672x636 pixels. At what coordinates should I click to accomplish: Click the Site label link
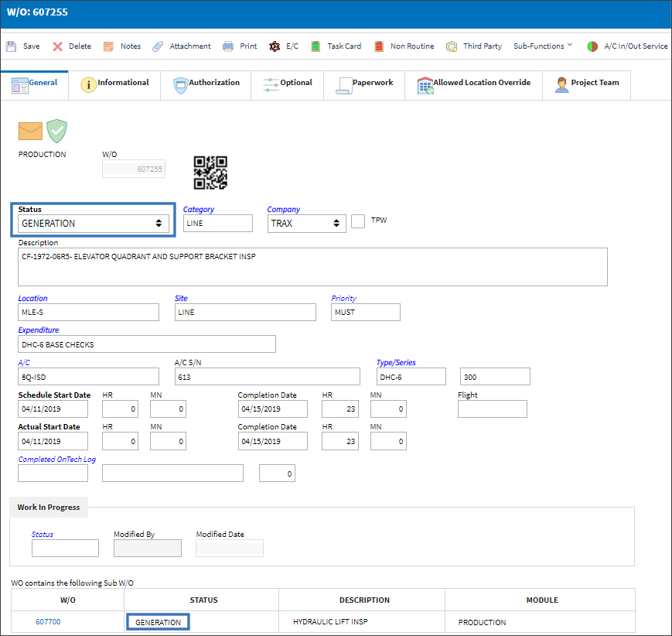(x=181, y=298)
